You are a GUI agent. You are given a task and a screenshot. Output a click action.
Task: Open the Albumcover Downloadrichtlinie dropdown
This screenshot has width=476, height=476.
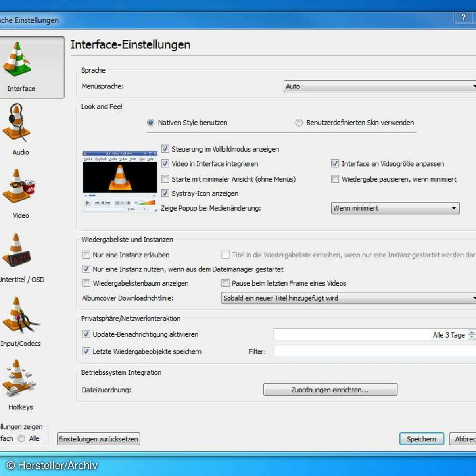(348, 298)
